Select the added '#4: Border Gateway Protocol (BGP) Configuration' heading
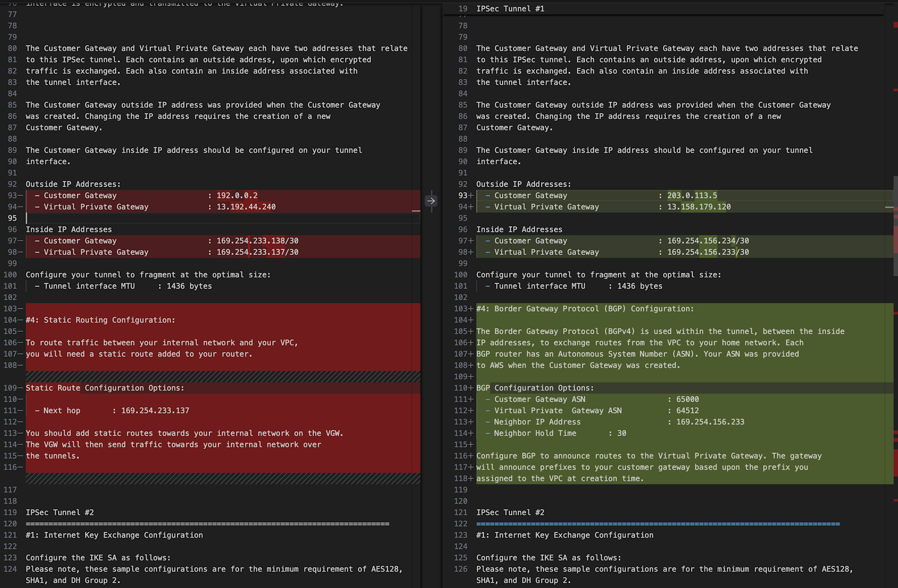The image size is (898, 588). point(585,308)
